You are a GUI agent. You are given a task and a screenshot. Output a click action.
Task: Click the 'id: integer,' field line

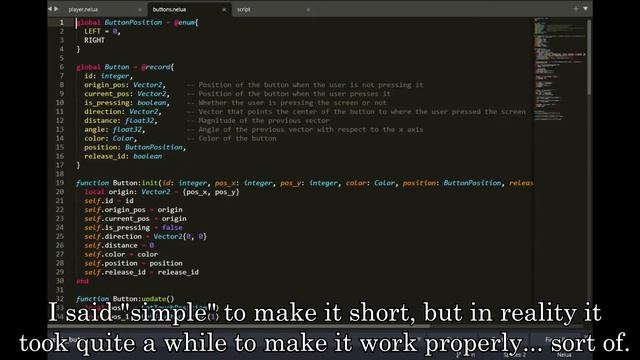click(x=109, y=76)
